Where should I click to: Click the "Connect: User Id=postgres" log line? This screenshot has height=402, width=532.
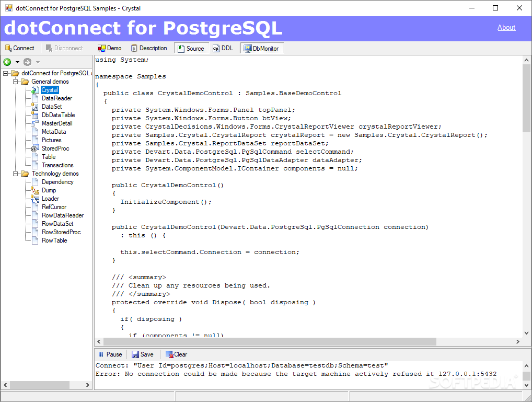click(242, 366)
